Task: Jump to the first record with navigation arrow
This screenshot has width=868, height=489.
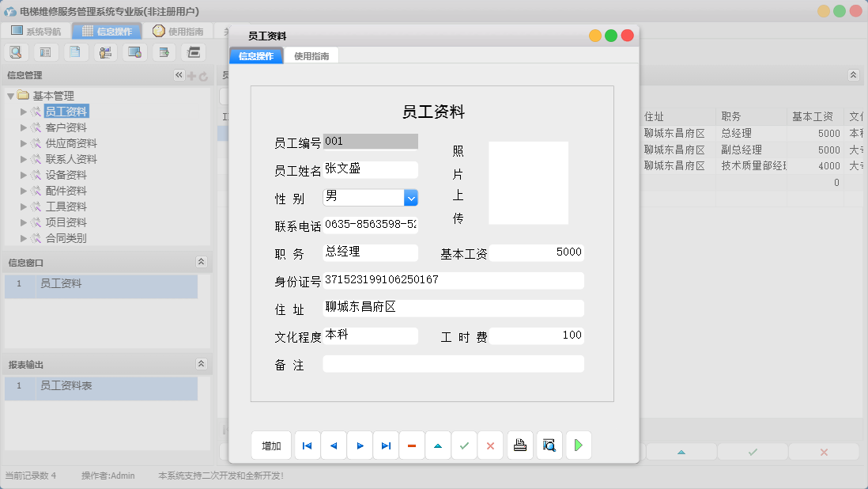Action: [307, 445]
